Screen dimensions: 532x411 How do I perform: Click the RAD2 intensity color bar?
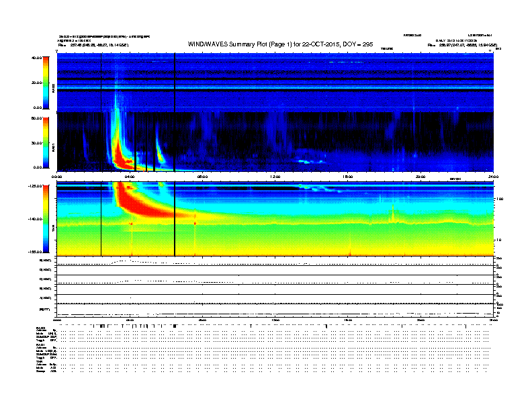[46, 83]
